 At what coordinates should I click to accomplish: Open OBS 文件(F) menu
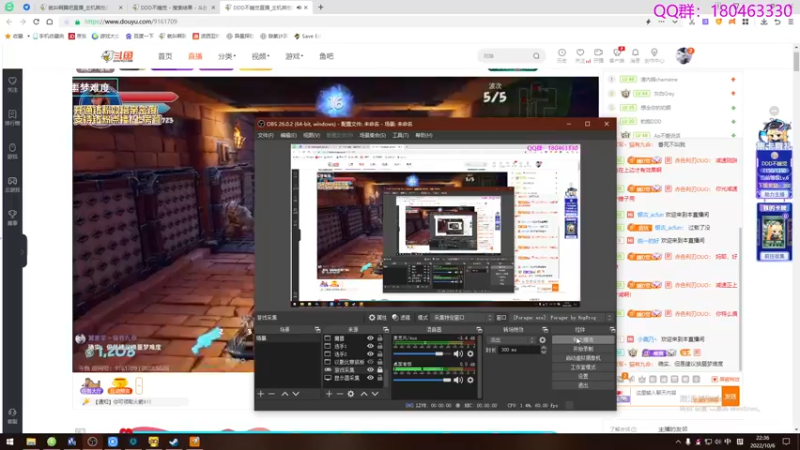pyautogui.click(x=265, y=135)
